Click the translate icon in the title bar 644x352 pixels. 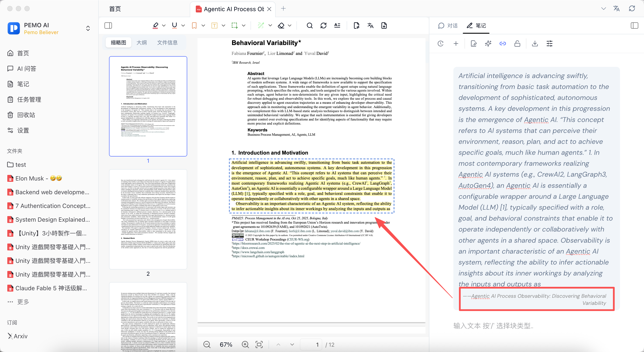[617, 9]
